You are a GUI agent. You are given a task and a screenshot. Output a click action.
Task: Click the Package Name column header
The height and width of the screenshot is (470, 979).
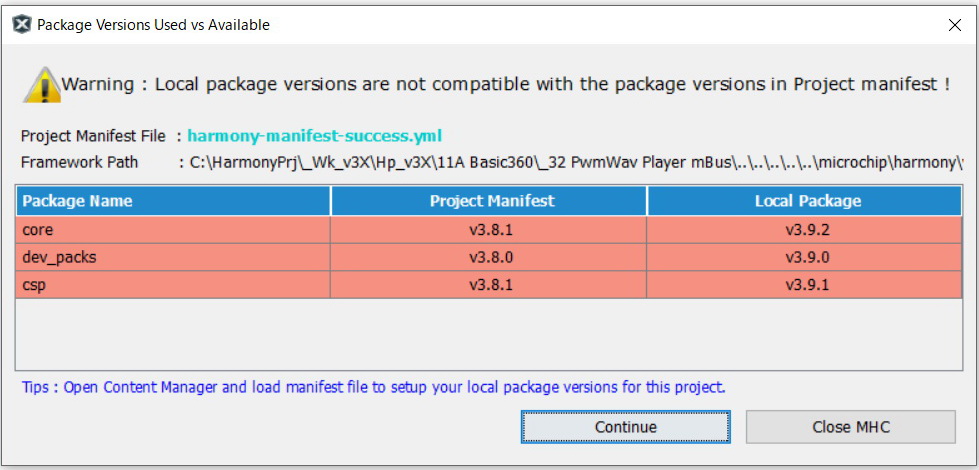173,201
